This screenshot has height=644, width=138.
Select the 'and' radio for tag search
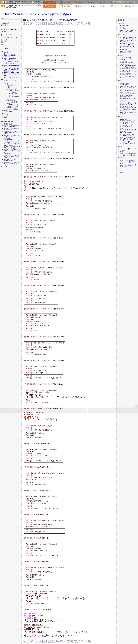[5, 30]
